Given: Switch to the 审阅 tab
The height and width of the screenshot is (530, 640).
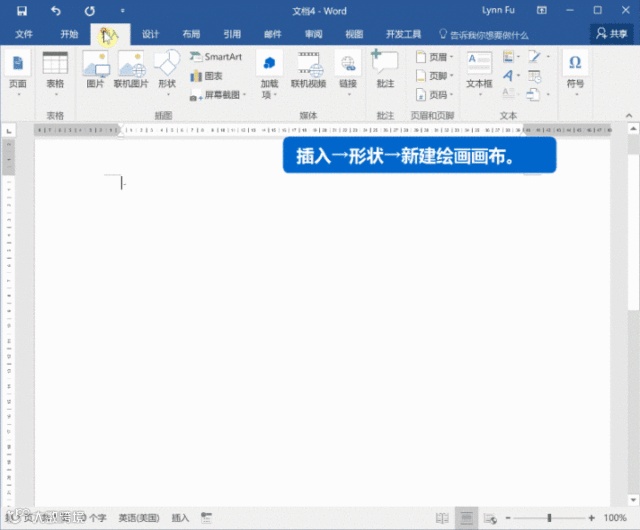Looking at the screenshot, I should click(313, 34).
